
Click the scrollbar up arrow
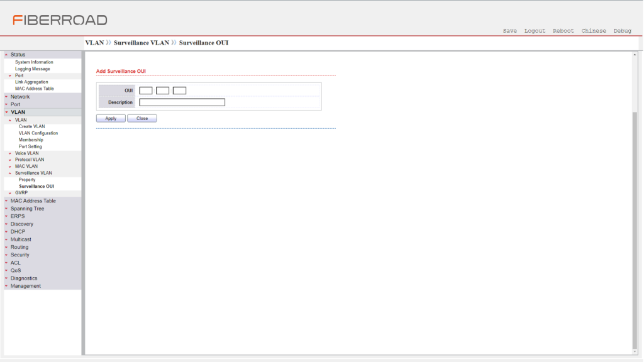(635, 55)
